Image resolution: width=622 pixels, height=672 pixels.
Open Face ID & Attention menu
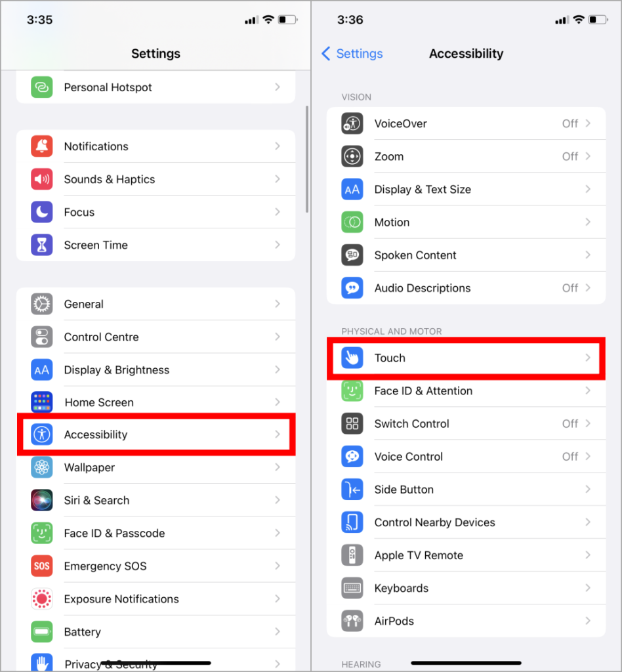466,390
